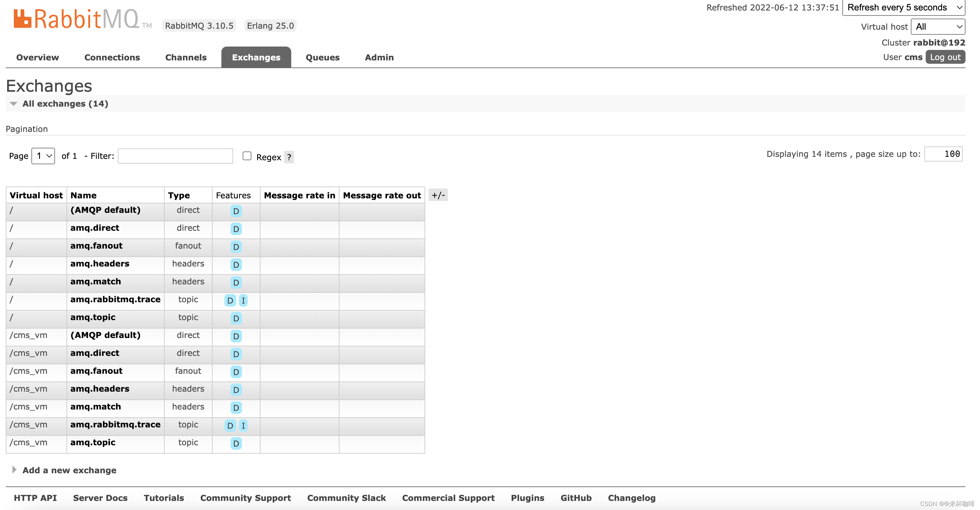980x510 pixels.
Task: Switch to the Queues tab
Action: tap(322, 57)
